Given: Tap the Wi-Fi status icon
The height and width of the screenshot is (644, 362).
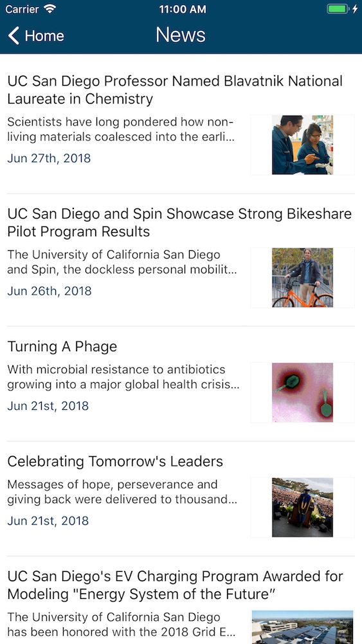Looking at the screenshot, I should pyautogui.click(x=50, y=9).
